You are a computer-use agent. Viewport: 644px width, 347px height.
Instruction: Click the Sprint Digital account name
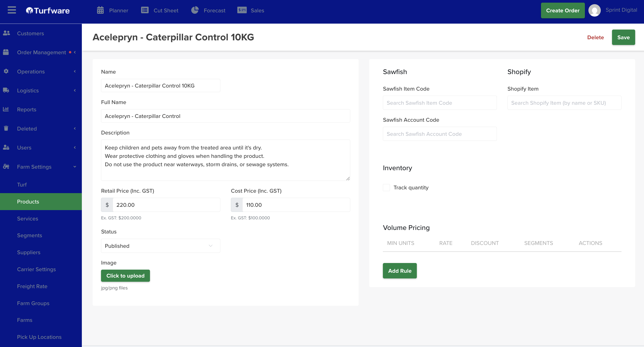621,10
